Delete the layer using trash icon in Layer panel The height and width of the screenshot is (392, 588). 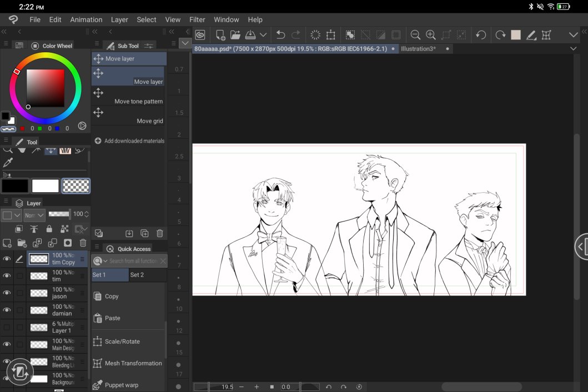pos(83,243)
